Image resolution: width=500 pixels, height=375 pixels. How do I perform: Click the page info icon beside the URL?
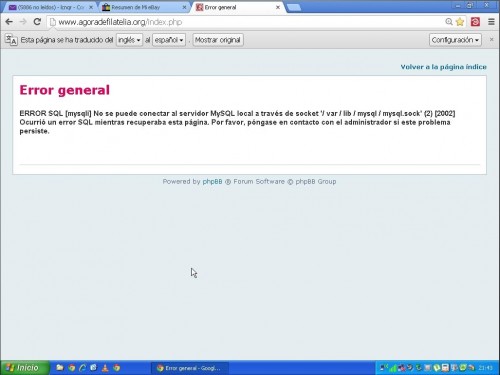click(x=52, y=22)
